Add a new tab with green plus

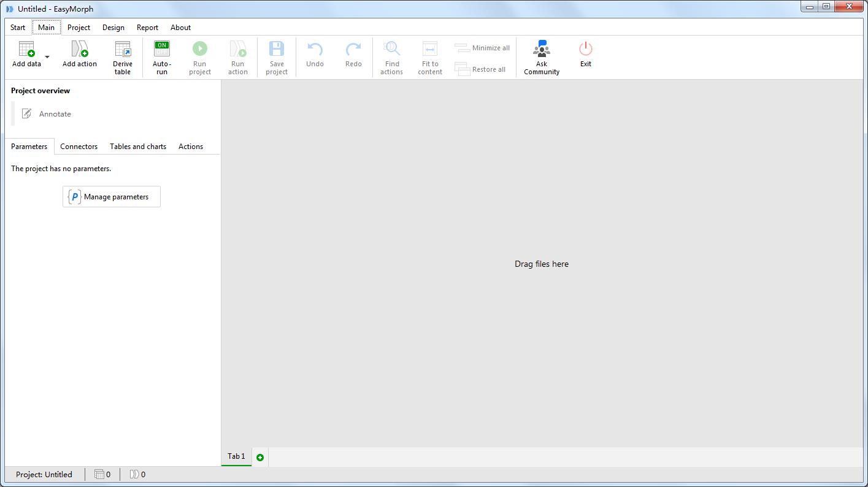[x=260, y=458]
